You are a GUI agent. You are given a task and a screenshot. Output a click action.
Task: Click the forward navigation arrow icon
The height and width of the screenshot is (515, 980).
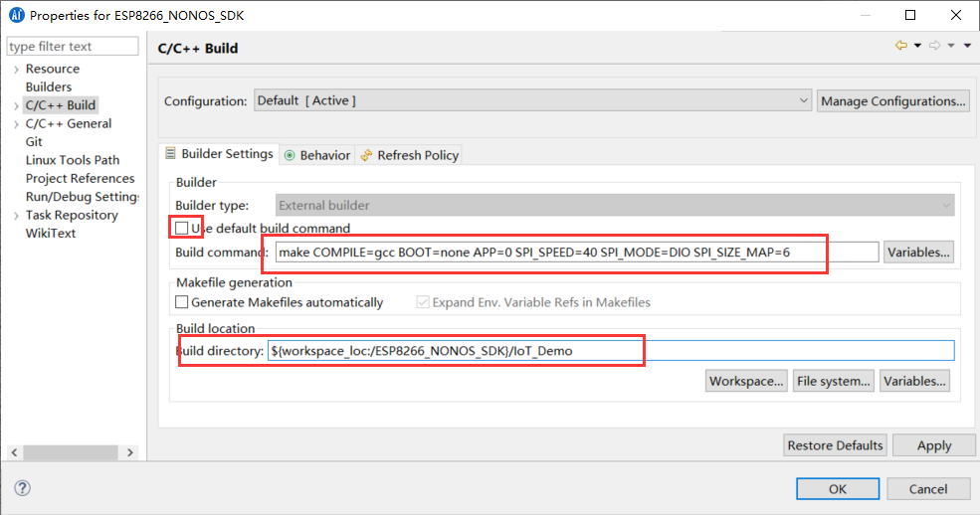click(935, 46)
